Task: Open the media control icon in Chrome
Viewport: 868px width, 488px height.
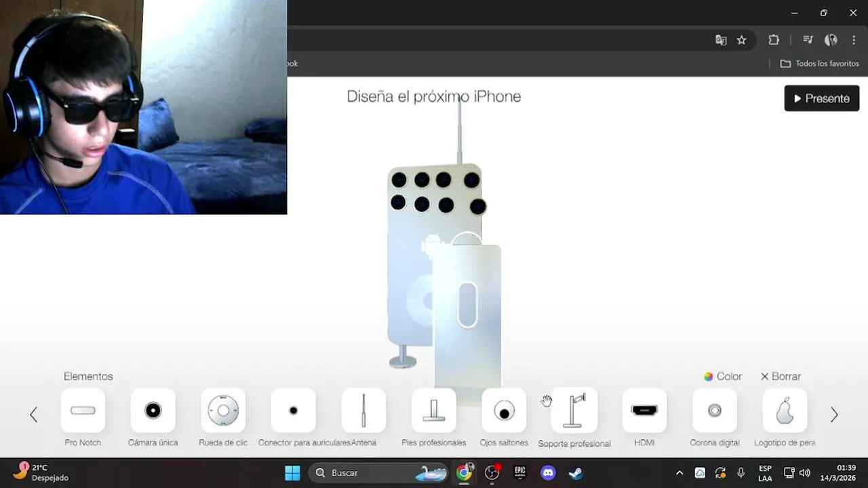Action: click(808, 40)
